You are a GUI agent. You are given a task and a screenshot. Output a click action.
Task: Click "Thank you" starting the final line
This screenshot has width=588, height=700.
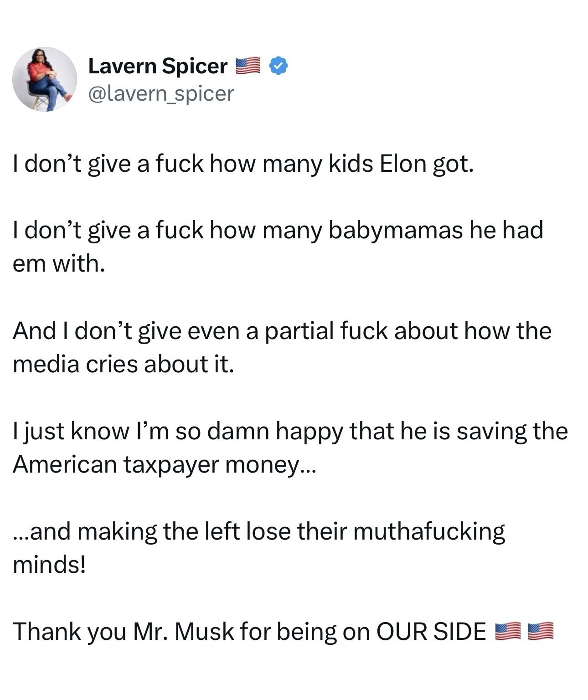coord(70,632)
